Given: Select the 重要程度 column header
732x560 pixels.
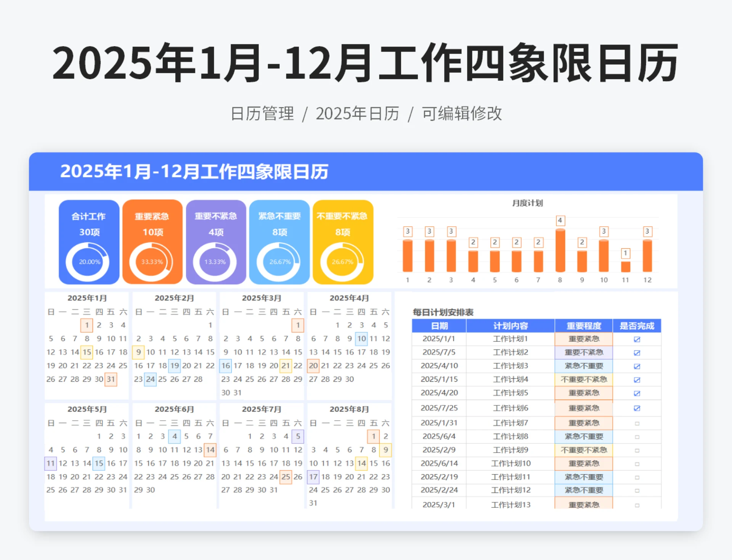Looking at the screenshot, I should [583, 325].
